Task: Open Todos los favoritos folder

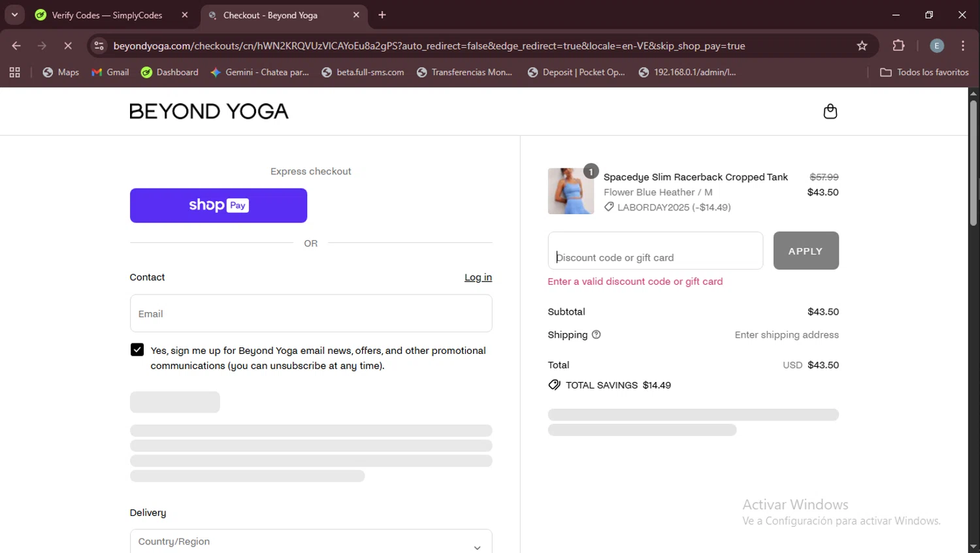Action: tap(924, 72)
